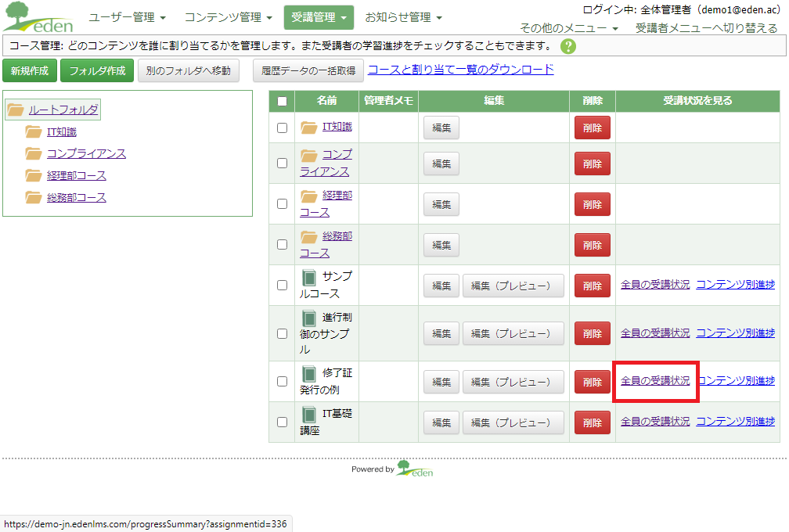Toggle the select-all checkbox in table header
Screen dimensions: 789x532
click(282, 101)
